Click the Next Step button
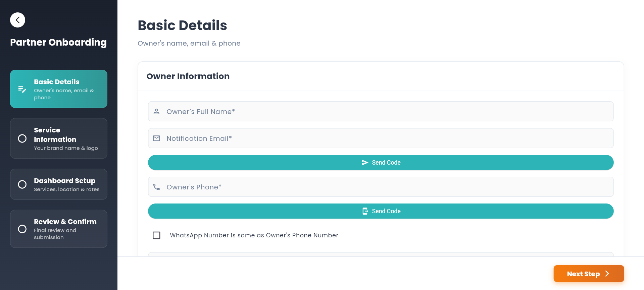This screenshot has width=644, height=290. click(x=589, y=274)
